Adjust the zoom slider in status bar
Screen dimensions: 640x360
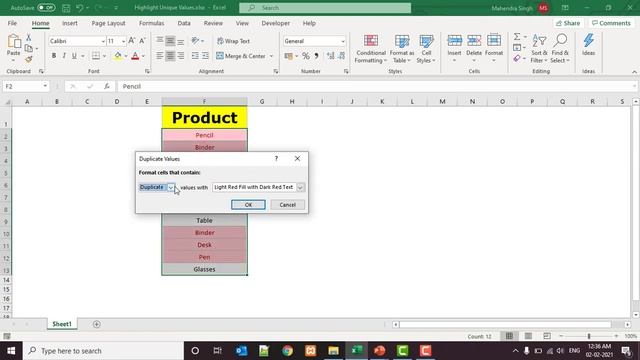point(589,336)
